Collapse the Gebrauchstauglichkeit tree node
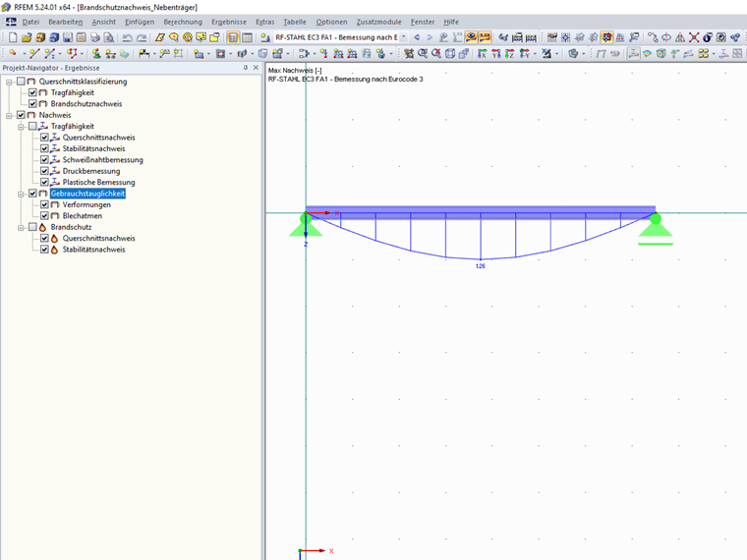This screenshot has width=747, height=560. click(21, 194)
